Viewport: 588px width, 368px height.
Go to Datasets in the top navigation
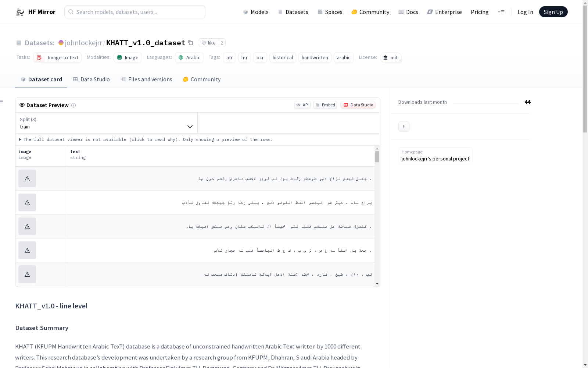pos(293,12)
